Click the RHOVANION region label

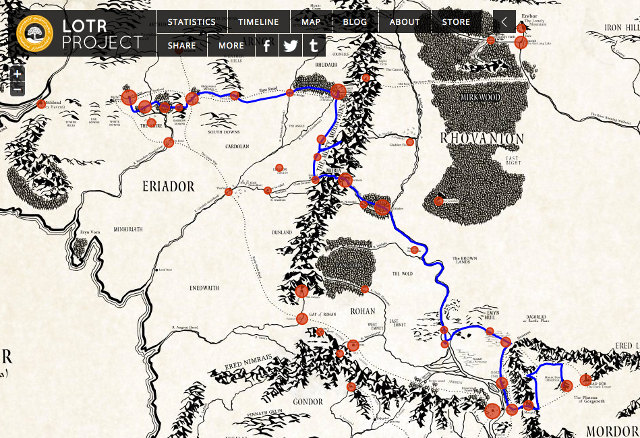pos(482,138)
